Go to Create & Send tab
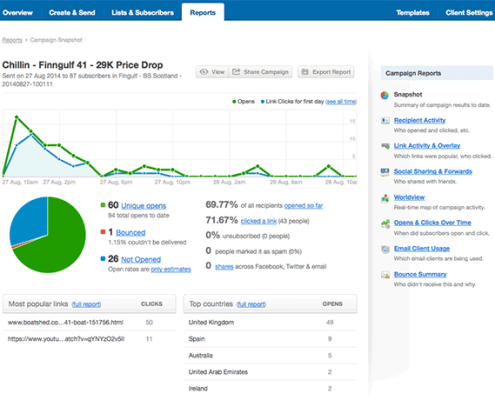The image size is (495, 400). pos(72,13)
